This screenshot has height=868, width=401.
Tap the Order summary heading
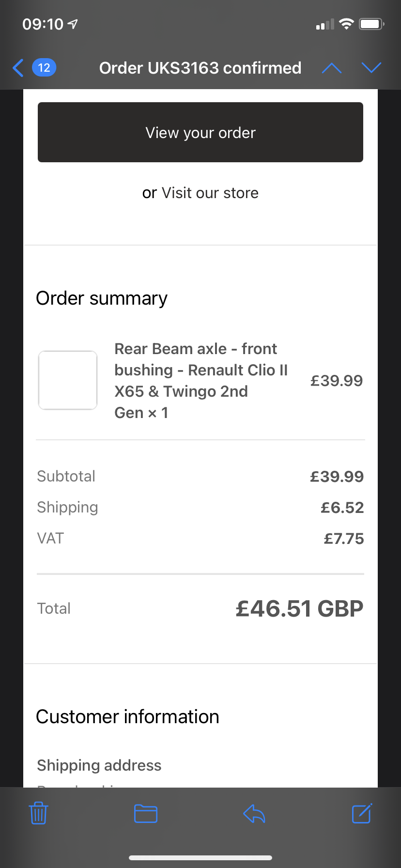[x=102, y=298]
